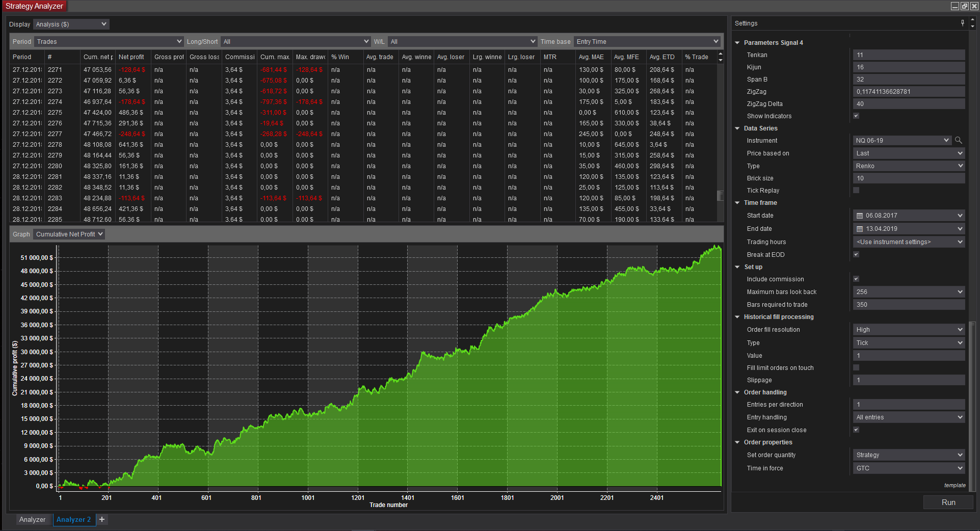
Task: Select the Analyzer 2 tab
Action: pyautogui.click(x=73, y=519)
